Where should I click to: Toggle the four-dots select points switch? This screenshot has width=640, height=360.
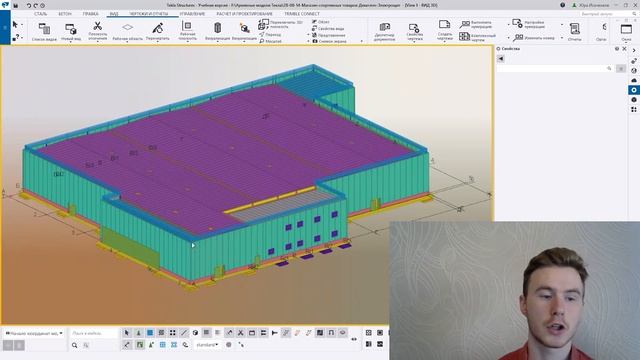pyautogui.click(x=173, y=333)
